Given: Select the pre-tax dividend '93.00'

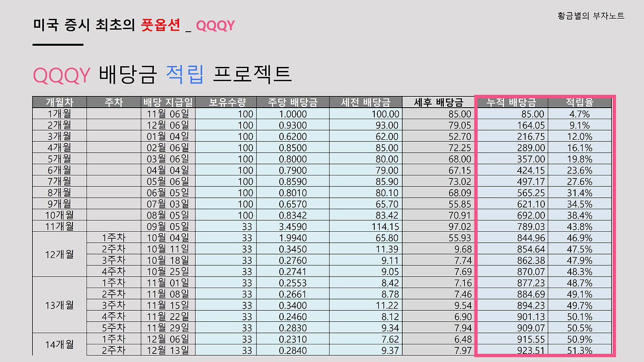Looking at the screenshot, I should point(387,125).
